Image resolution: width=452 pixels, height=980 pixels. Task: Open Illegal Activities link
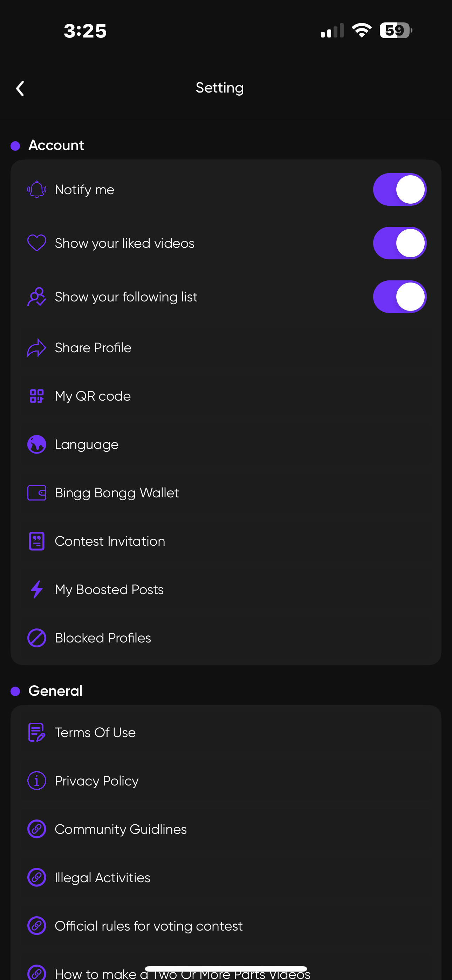coord(102,877)
